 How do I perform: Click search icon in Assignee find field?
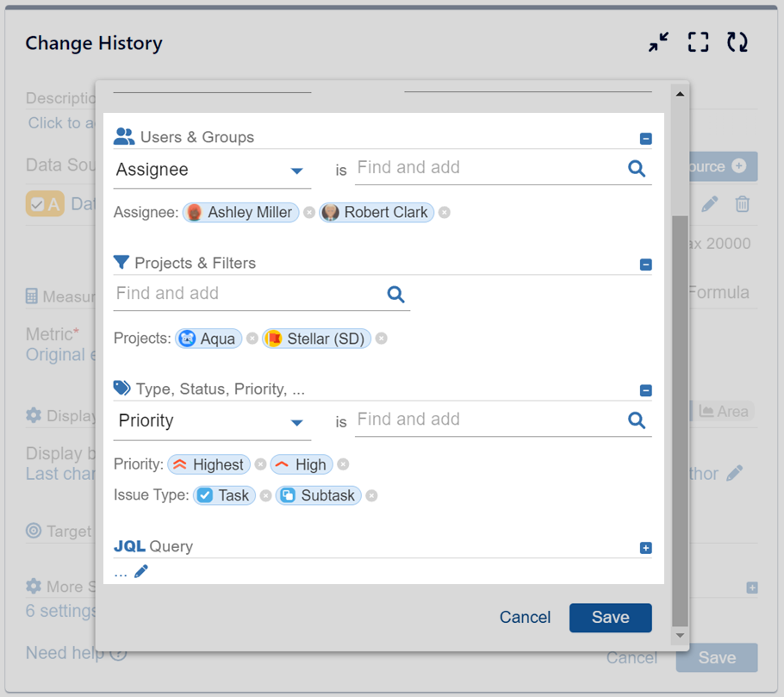point(637,169)
